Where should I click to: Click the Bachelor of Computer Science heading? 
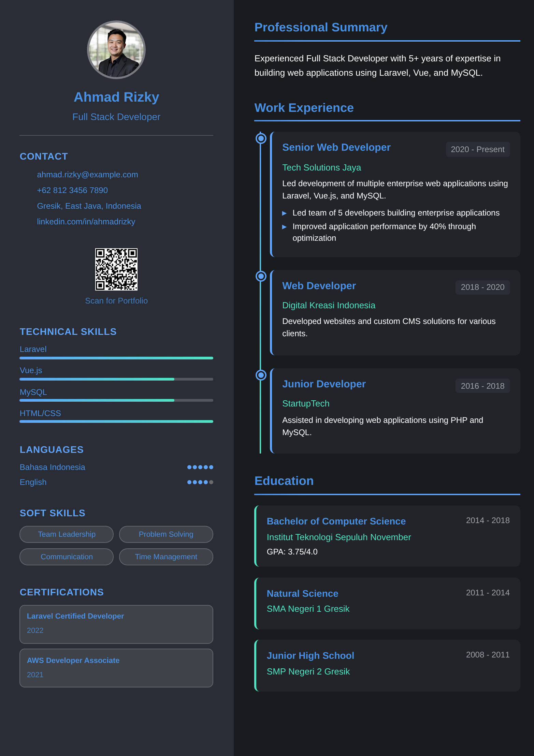point(336,521)
